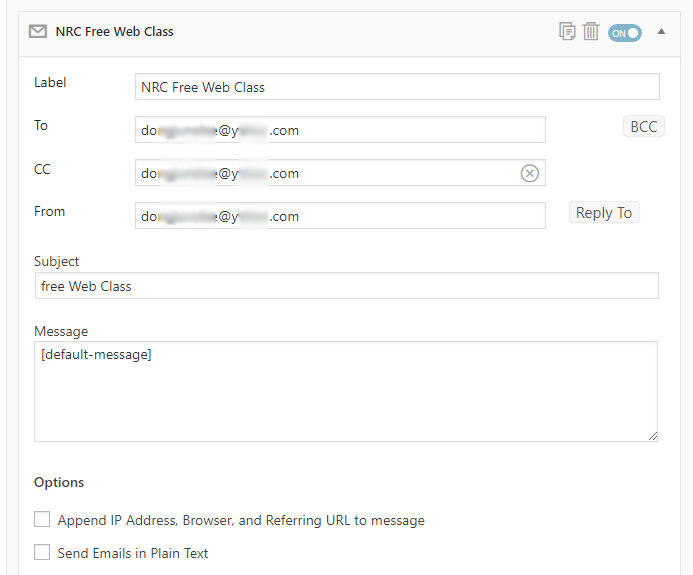
Task: Enable Append IP Address, Browser, Referring URL checkbox
Action: point(42,520)
